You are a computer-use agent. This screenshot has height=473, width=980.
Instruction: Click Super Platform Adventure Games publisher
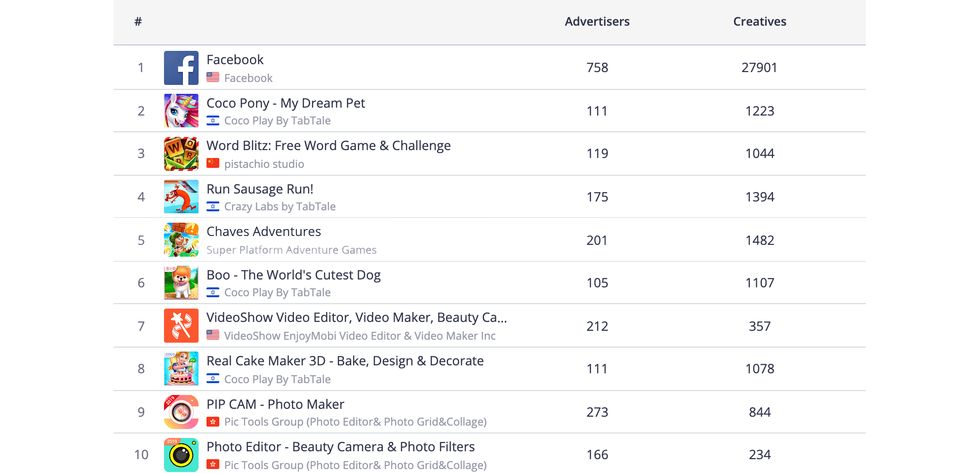[x=291, y=250]
